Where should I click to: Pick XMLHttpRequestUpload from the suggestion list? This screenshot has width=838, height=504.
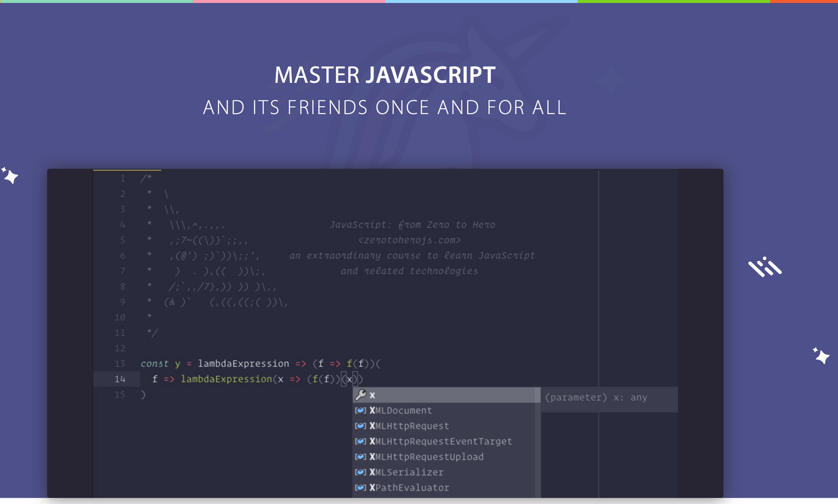[446, 457]
